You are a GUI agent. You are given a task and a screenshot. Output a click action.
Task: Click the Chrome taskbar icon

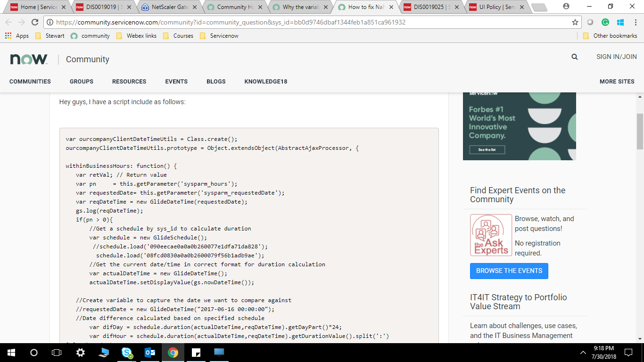pos(173,352)
